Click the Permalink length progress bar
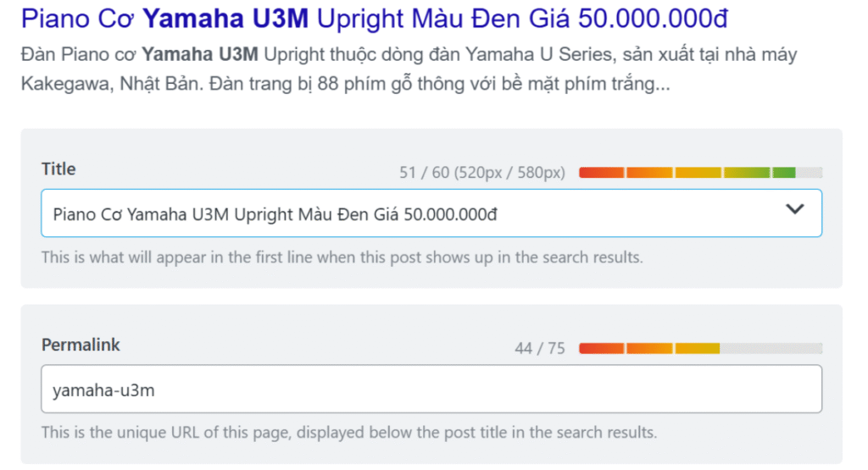Viewport: 868px width, 470px height. pos(700,348)
